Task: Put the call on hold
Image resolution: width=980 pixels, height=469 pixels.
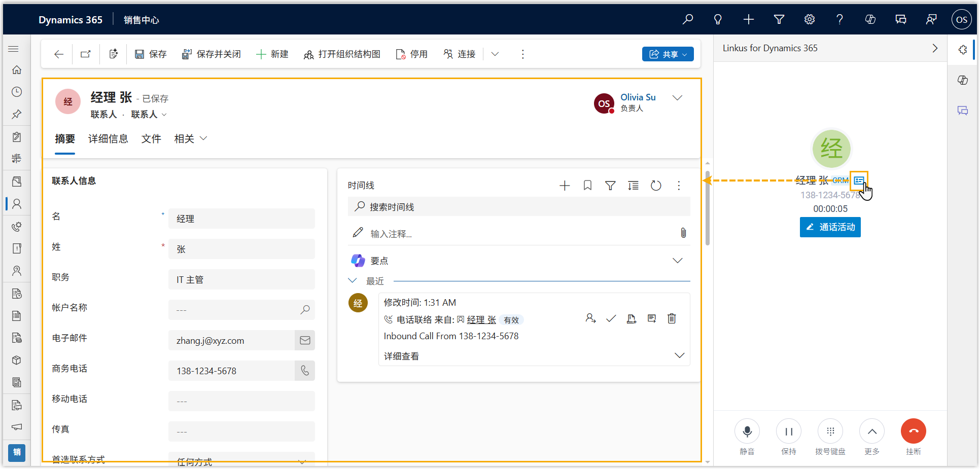Action: [x=788, y=431]
